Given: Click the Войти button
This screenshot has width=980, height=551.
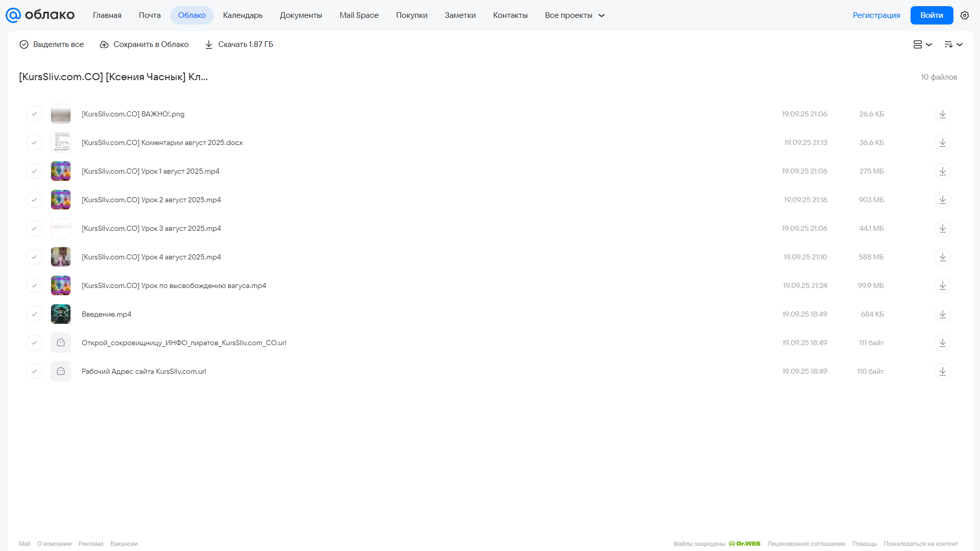Looking at the screenshot, I should (x=931, y=15).
